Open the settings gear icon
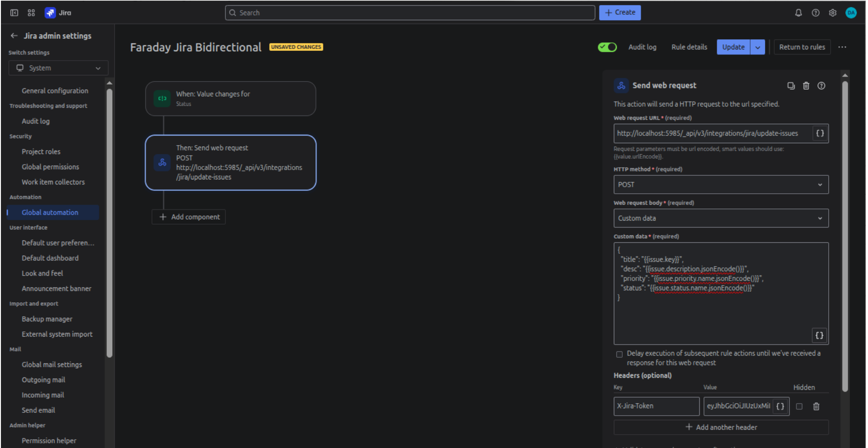The height and width of the screenshot is (448, 868). coord(832,13)
